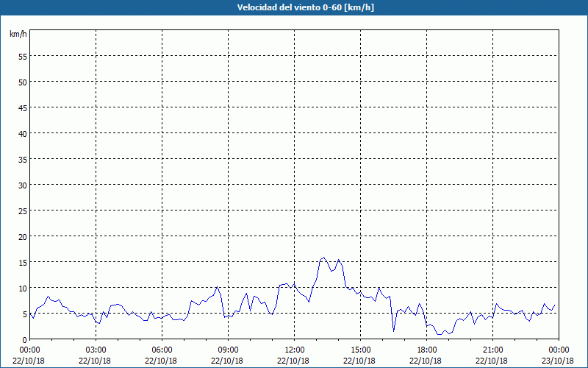Select the 25 y-axis label
This screenshot has width=588, height=368.
[x=23, y=210]
